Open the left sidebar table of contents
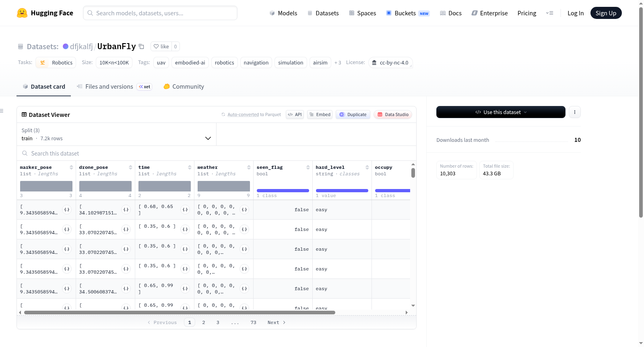This screenshot has height=347, width=644. [2, 111]
